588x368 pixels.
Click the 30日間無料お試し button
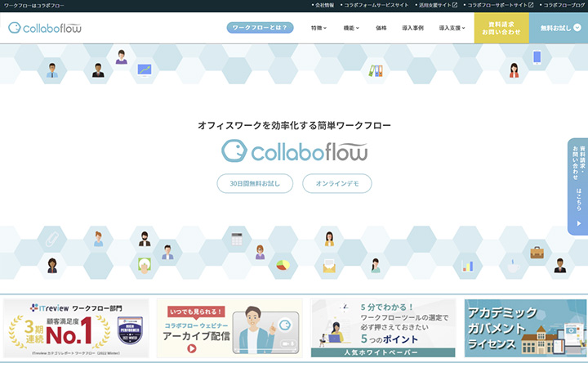pos(255,183)
